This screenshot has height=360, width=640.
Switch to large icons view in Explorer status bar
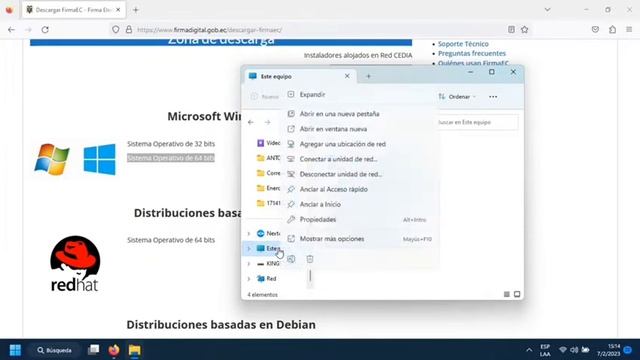(517, 294)
